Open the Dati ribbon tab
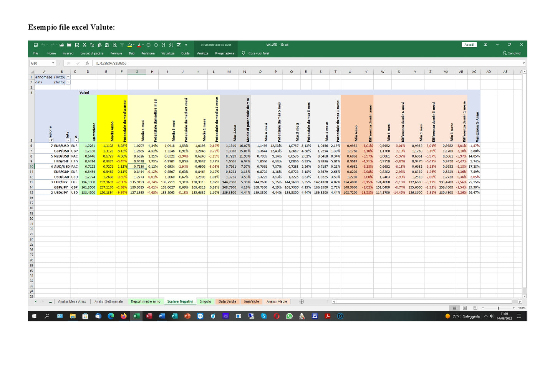Viewport: 555px width, 392px height. [x=132, y=53]
